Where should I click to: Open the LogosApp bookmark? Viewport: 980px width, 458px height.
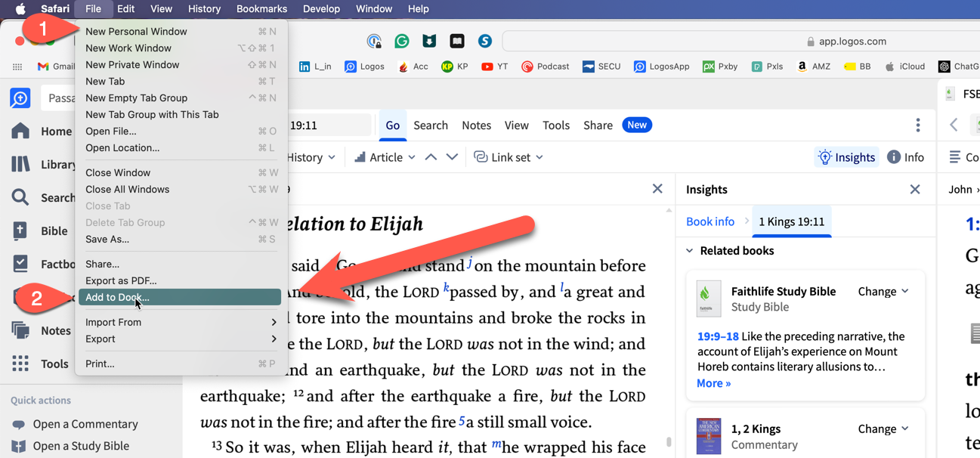pos(661,67)
